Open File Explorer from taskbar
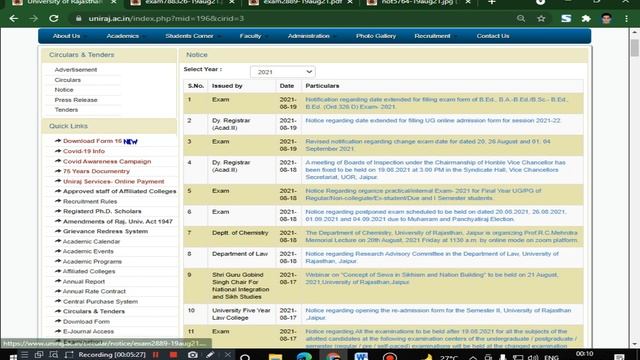The image size is (640, 360). pyautogui.click(x=275, y=357)
